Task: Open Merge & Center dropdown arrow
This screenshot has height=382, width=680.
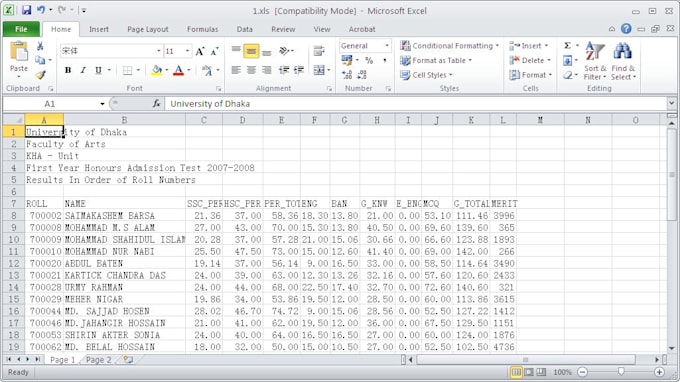Action: pos(329,70)
